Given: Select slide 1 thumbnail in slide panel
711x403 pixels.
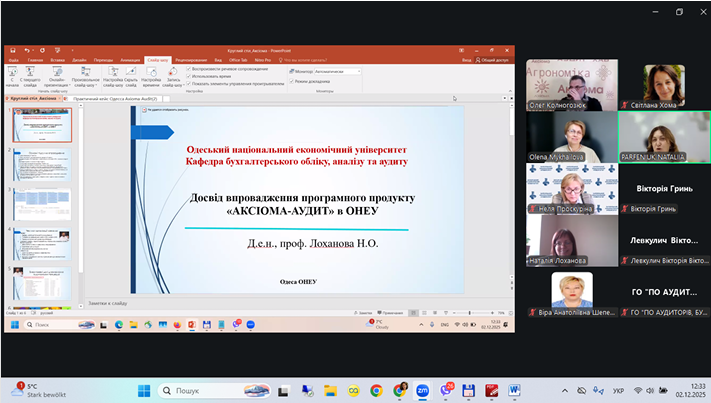Looking at the screenshot, I should 42,125.
